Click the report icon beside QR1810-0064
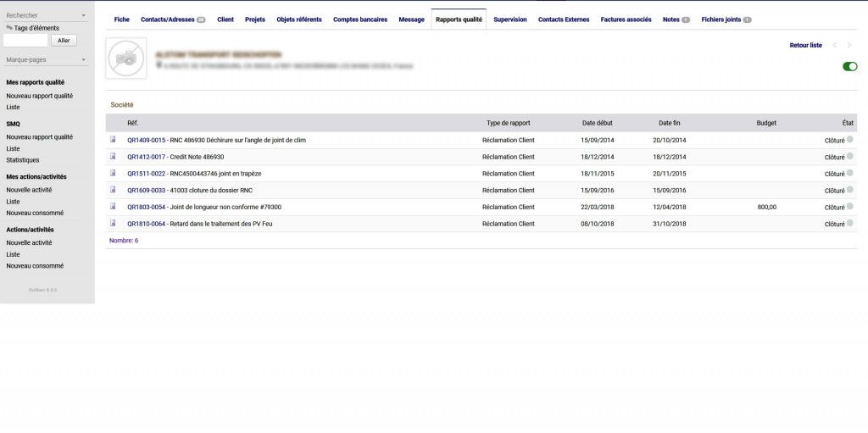Screen dimensions: 868x433 pyautogui.click(x=112, y=224)
